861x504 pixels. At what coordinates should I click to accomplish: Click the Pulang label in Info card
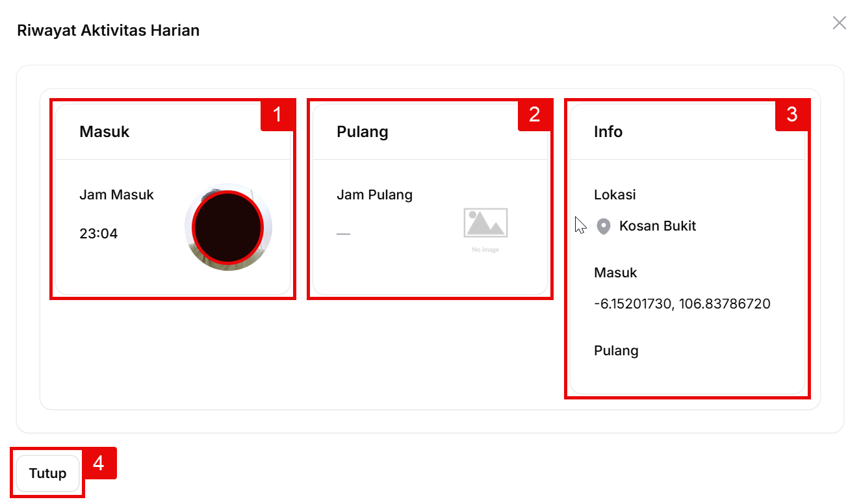coord(616,351)
